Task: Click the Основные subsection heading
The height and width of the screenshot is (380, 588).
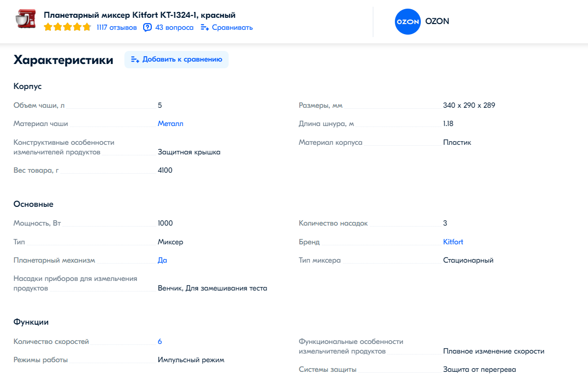Action: (x=33, y=204)
